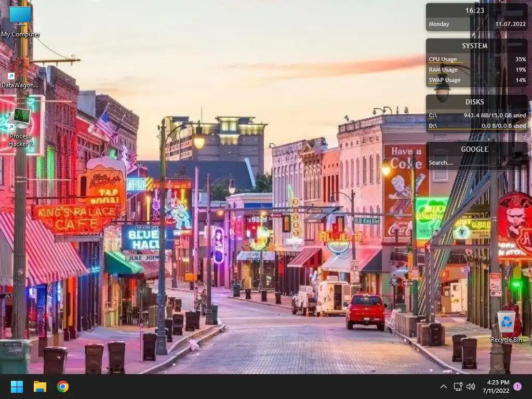532x399 pixels.
Task: Click the RAM Usage label in widget
Action: point(443,70)
